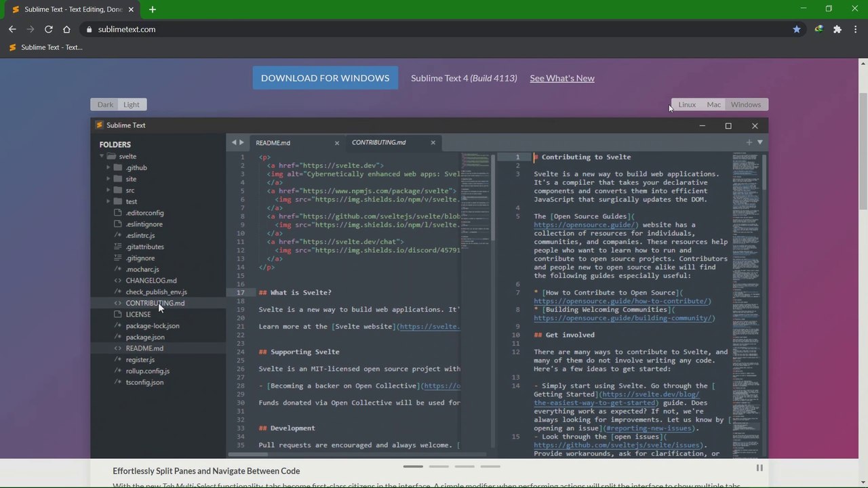
Task: Click the next tab arrow
Action: pyautogui.click(x=241, y=142)
